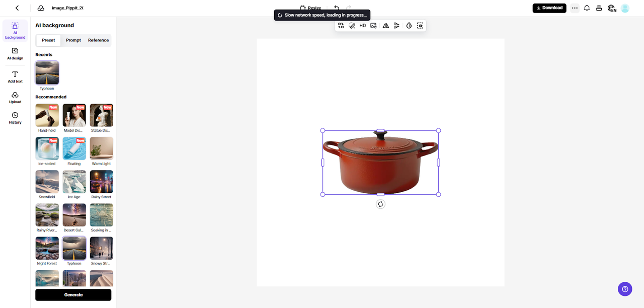Open the Upload panel in sidebar
644x308 pixels.
click(x=15, y=97)
